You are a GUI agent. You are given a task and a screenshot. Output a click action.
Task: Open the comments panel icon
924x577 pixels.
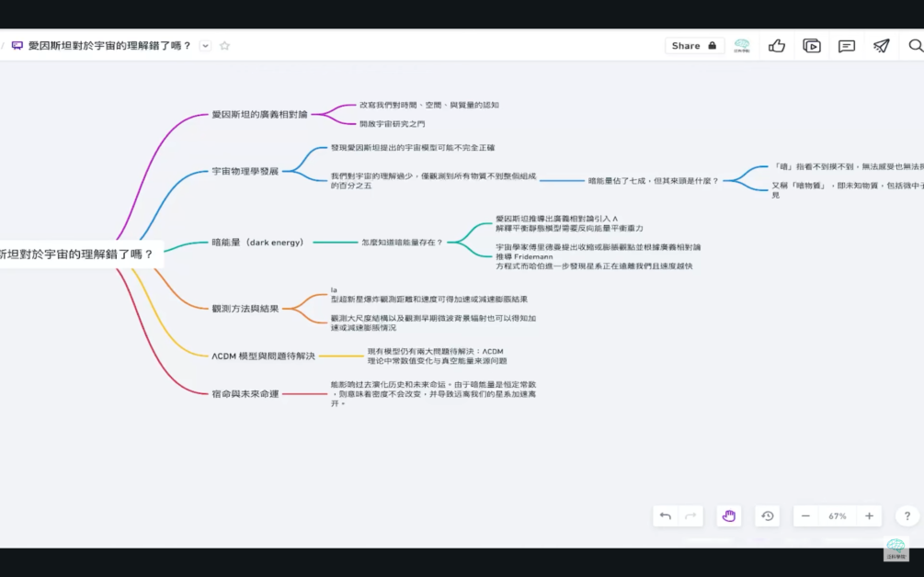pos(847,46)
